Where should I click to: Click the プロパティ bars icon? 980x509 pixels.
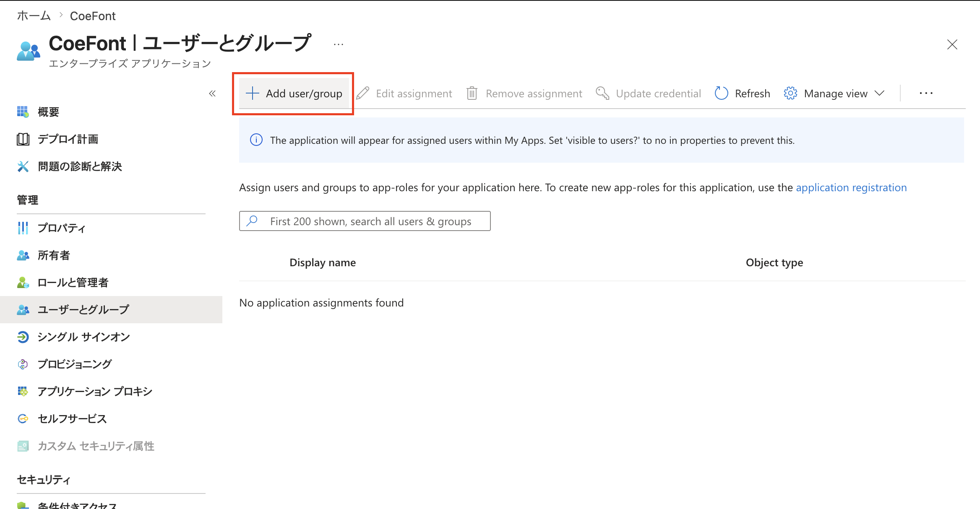point(23,228)
